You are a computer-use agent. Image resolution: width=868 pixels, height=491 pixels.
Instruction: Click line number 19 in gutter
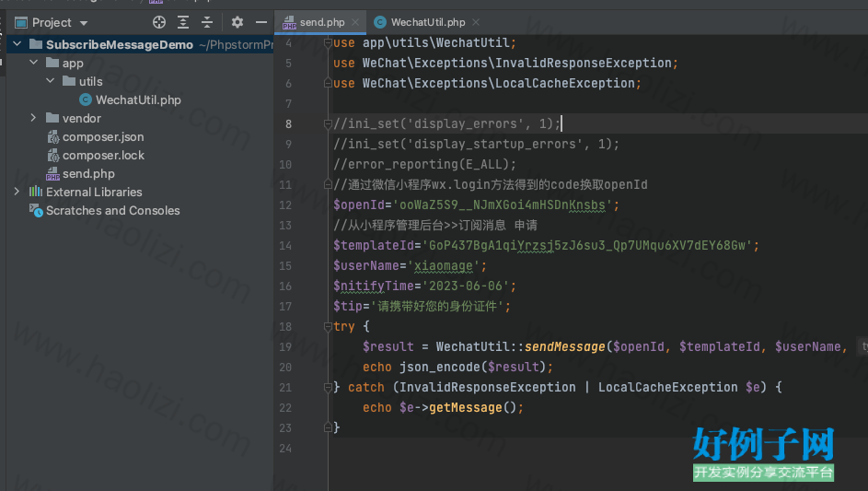pyautogui.click(x=285, y=347)
